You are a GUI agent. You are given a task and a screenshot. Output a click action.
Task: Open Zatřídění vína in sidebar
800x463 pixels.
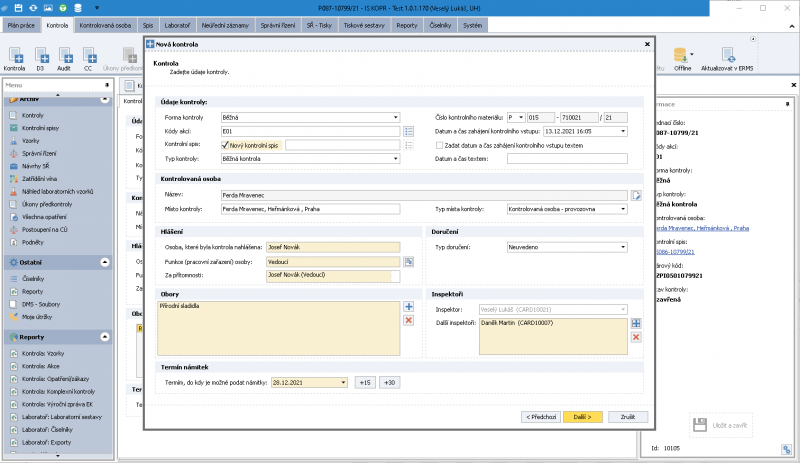click(x=39, y=179)
